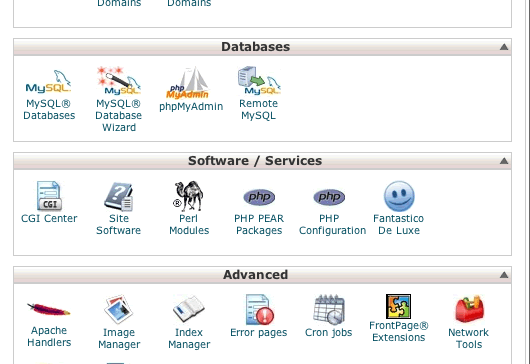Open the Fantastico De Luxe smiley icon
This screenshot has height=364, width=530.
pos(399,196)
